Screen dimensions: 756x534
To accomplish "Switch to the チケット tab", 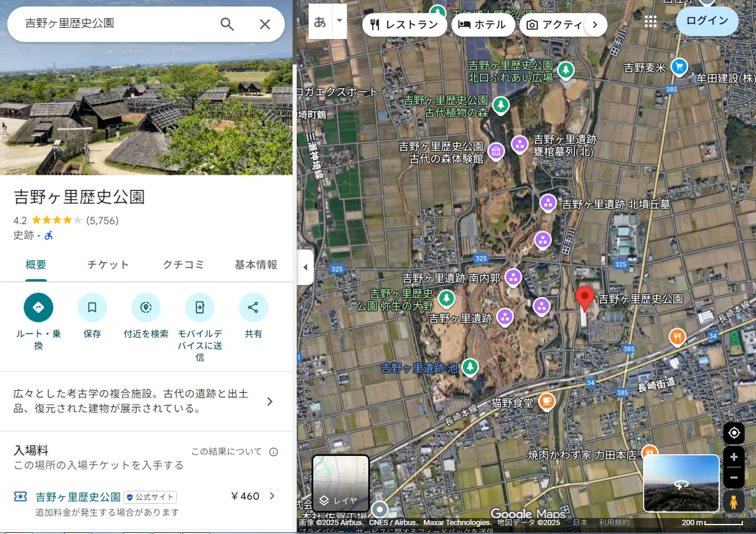I will point(108,265).
